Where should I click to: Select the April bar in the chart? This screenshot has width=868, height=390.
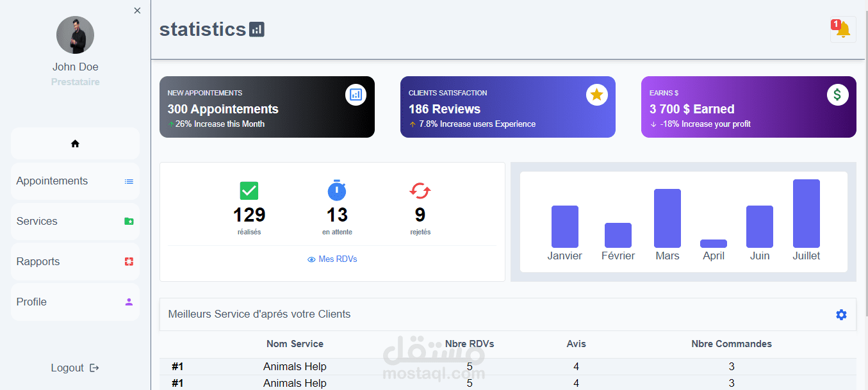(x=714, y=243)
